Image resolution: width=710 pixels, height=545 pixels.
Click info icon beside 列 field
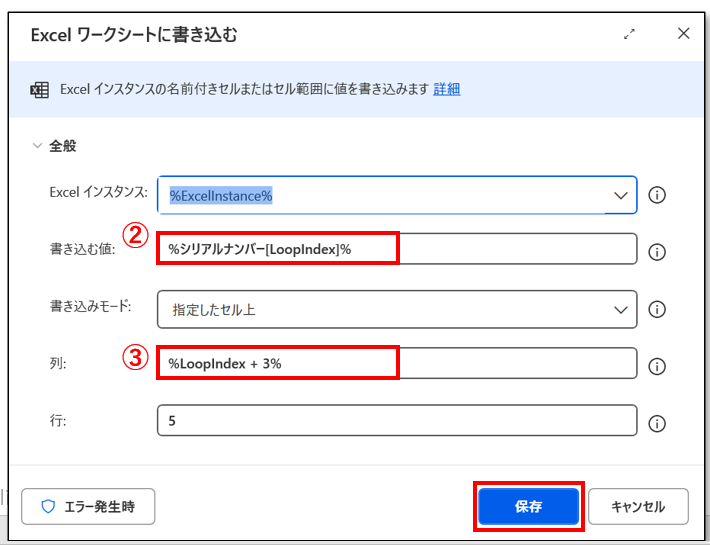click(x=657, y=365)
